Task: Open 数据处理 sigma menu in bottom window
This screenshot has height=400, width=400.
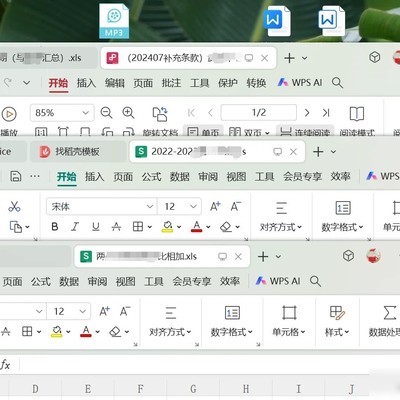Action: (x=384, y=322)
